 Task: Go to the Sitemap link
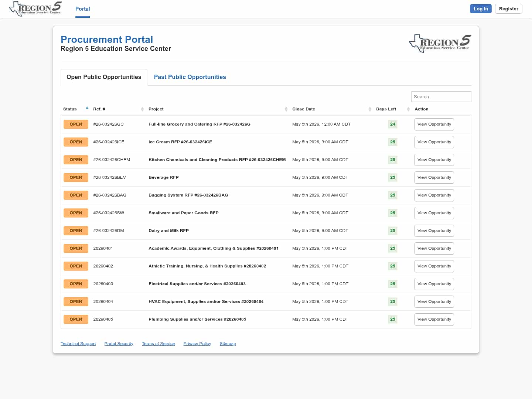click(228, 344)
